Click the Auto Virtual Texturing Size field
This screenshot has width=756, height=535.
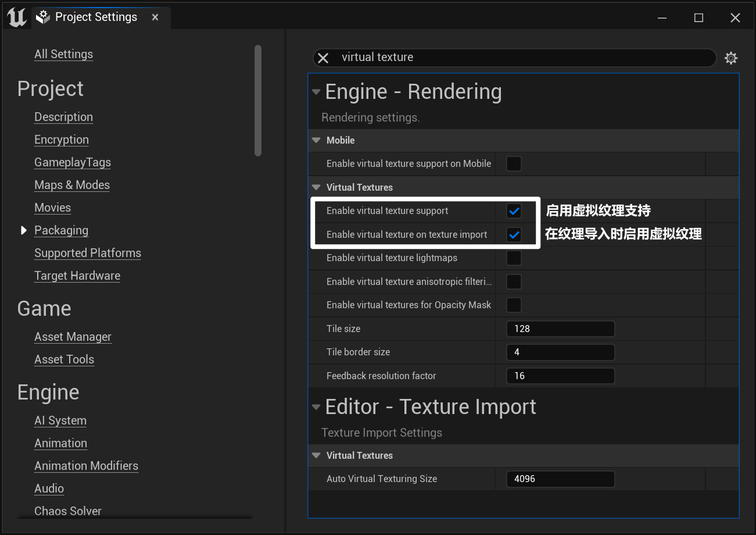tap(560, 479)
